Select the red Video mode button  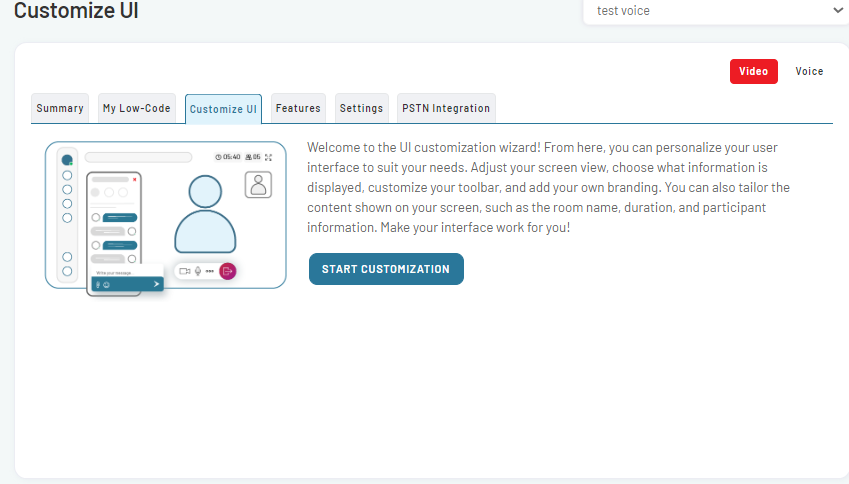click(x=754, y=71)
